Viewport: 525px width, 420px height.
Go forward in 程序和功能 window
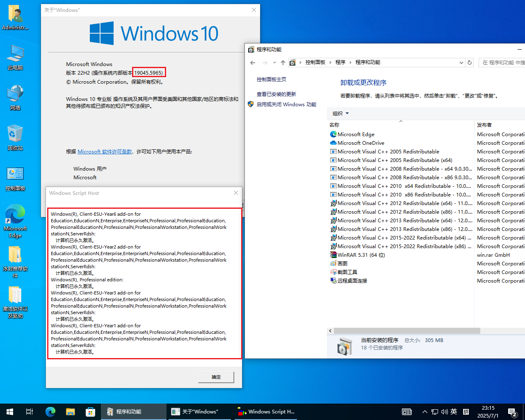pyautogui.click(x=265, y=63)
